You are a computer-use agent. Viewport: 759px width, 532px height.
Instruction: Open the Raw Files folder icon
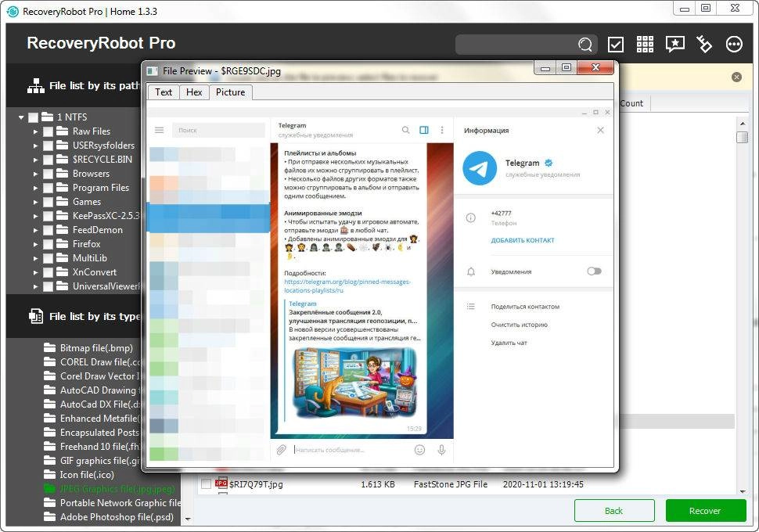[62, 131]
